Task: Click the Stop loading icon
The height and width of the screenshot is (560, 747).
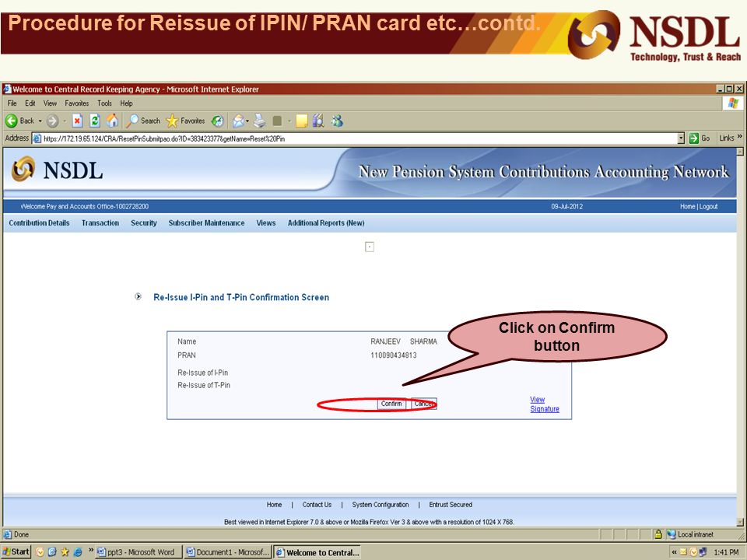Action: 77,121
